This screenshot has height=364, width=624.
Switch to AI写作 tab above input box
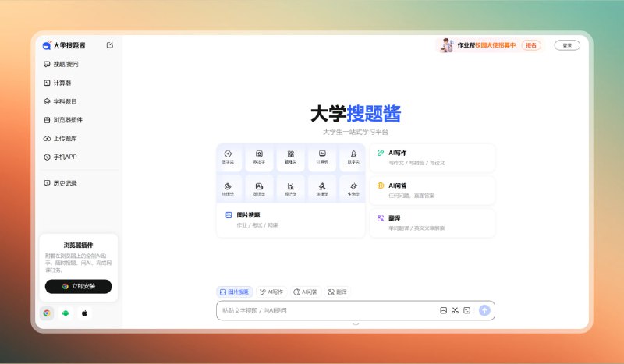[x=271, y=292]
